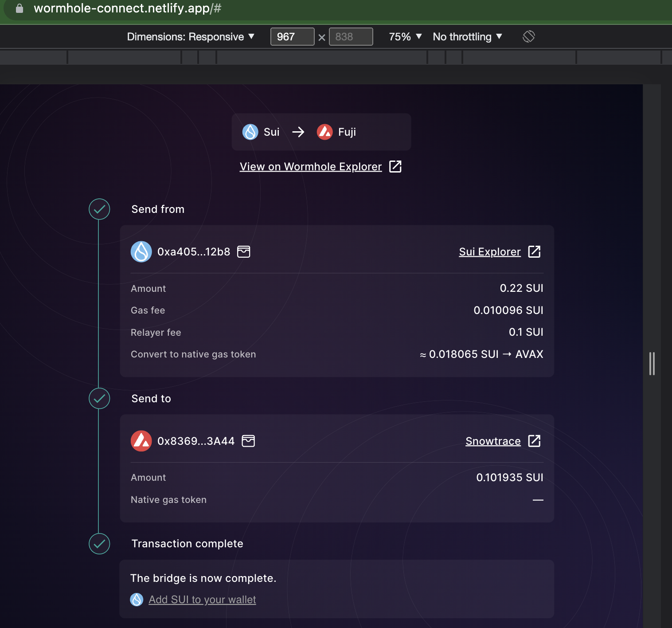Click the external link icon beside Sui Explorer
This screenshot has height=628, width=672.
click(x=535, y=251)
